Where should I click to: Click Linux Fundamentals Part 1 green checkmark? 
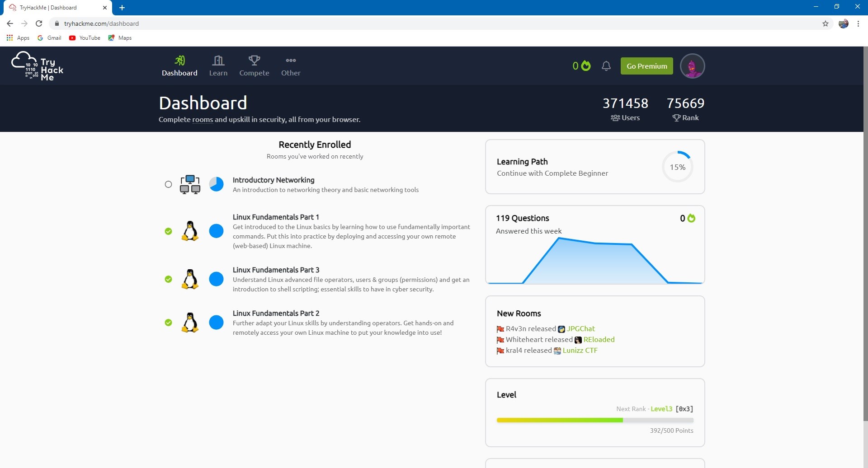point(168,231)
